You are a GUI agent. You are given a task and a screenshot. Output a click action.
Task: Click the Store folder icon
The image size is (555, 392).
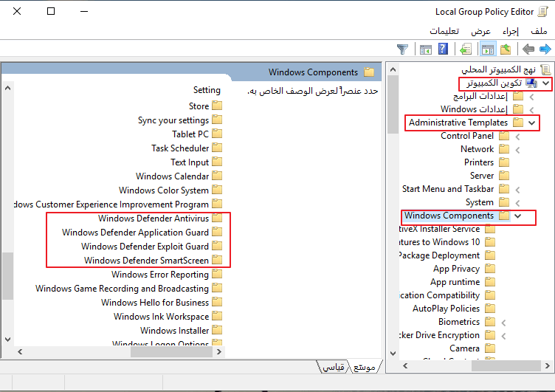pyautogui.click(x=217, y=106)
